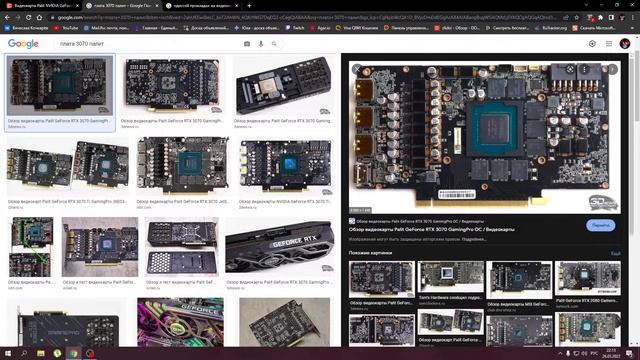Open the Twitch bookmark
The width and height of the screenshot is (640, 360).
click(295, 28)
